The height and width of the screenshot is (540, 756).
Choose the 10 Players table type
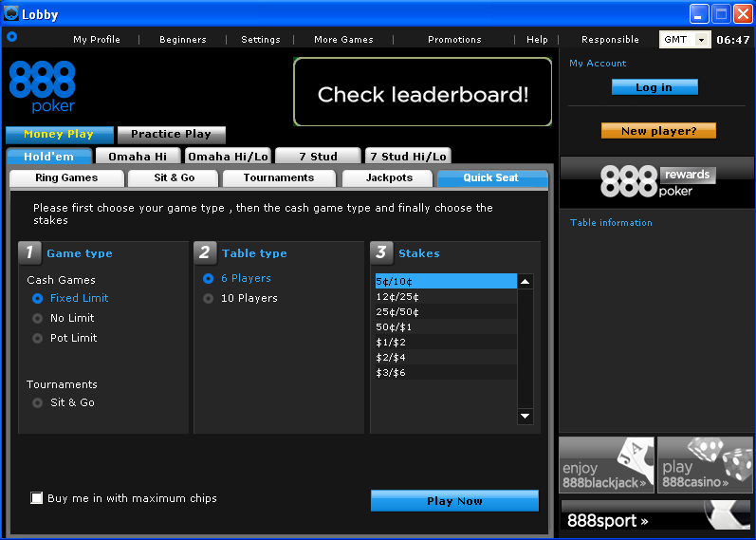click(209, 299)
